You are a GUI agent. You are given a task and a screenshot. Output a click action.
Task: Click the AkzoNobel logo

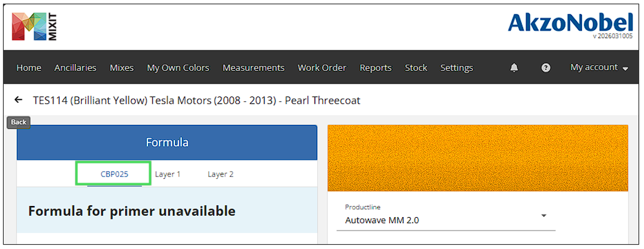570,23
